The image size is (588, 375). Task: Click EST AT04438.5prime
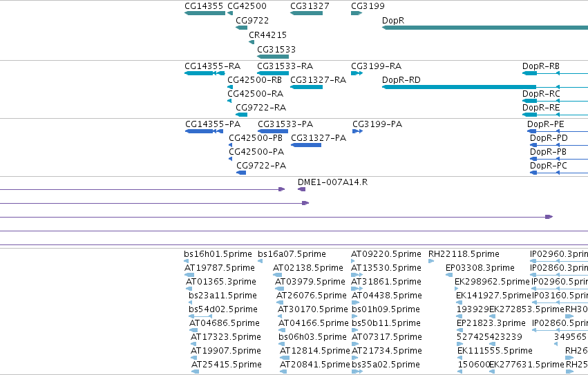(x=355, y=302)
